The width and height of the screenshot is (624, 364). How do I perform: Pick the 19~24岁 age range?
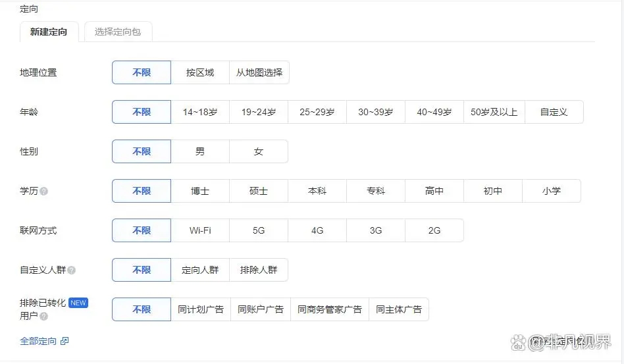click(259, 112)
